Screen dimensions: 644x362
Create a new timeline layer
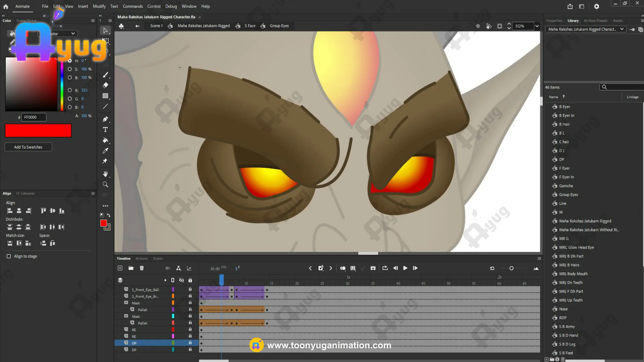[x=120, y=268]
